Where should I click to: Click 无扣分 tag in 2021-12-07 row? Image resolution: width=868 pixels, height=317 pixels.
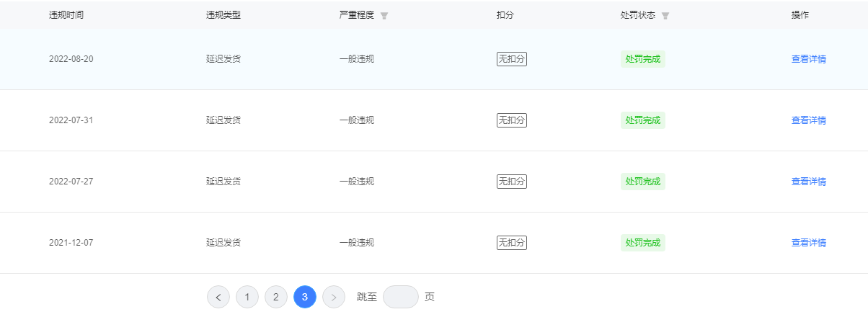[x=512, y=243]
